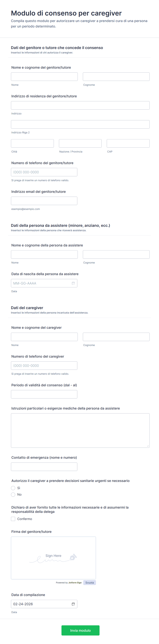The image size is (159, 644).
Task: Focus the parent's Cognome field
Action: pos(116,77)
